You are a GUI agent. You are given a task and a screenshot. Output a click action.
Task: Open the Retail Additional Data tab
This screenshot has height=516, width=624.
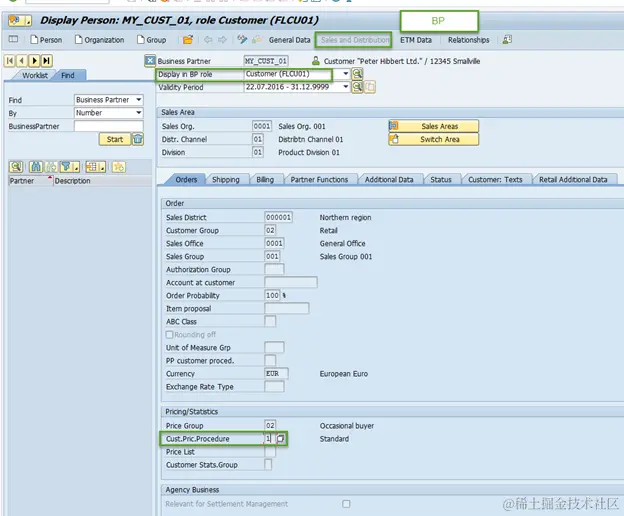[573, 179]
